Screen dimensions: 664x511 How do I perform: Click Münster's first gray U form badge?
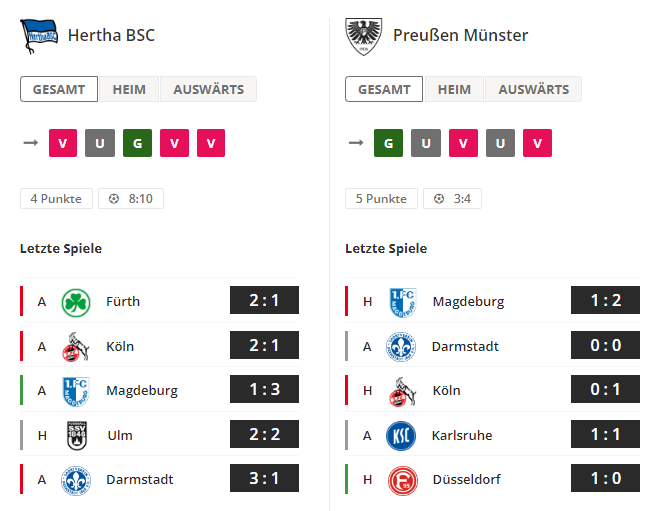[426, 143]
